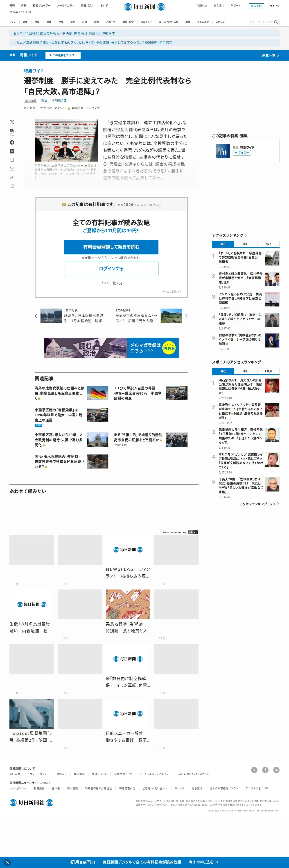Copy article link with chain icon
Screen dimensions: 289x868
click(12, 178)
